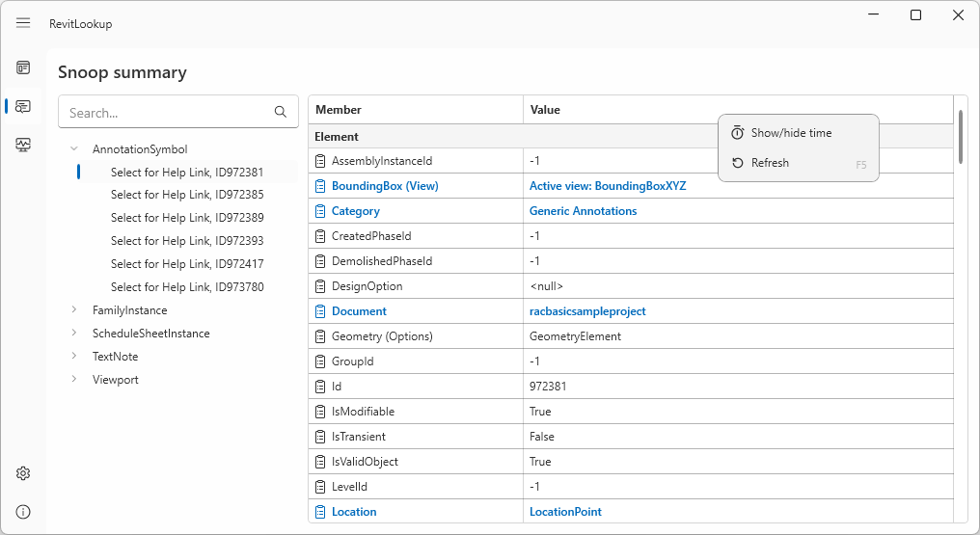Screen dimensions: 980x535
Task: Click the Snoop summary page title
Action: click(x=122, y=72)
